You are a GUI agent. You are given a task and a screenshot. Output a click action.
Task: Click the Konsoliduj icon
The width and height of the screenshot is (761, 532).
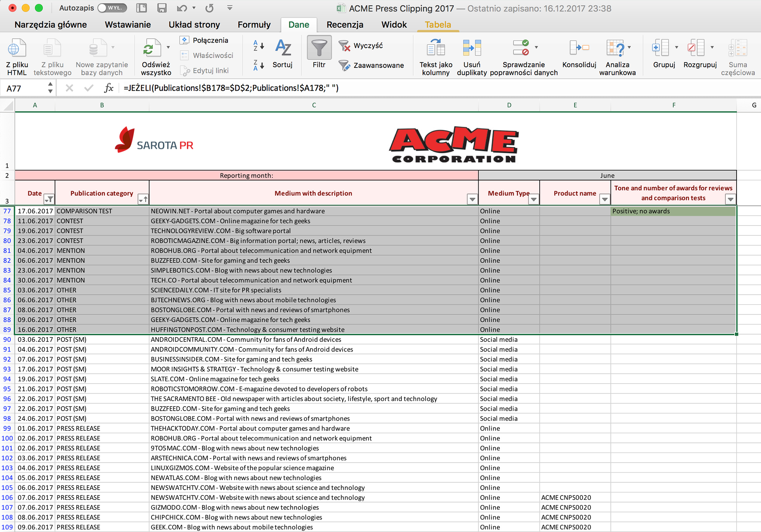579,48
